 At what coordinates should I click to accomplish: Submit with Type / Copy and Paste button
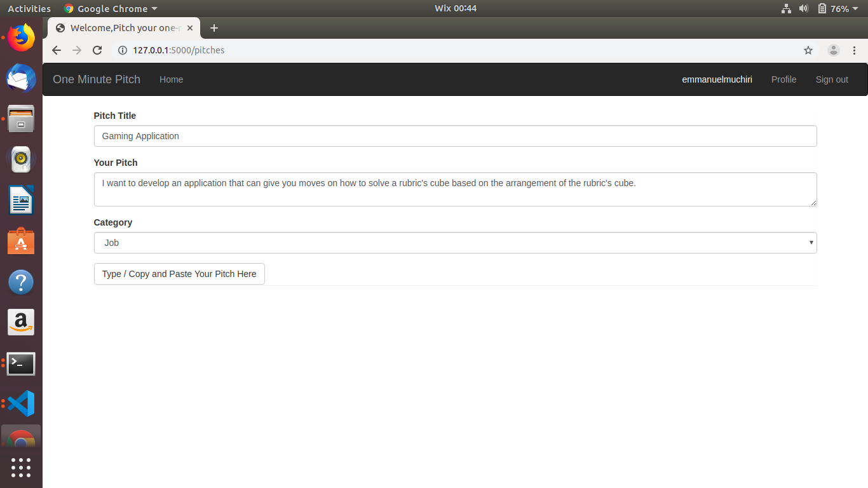click(x=179, y=274)
